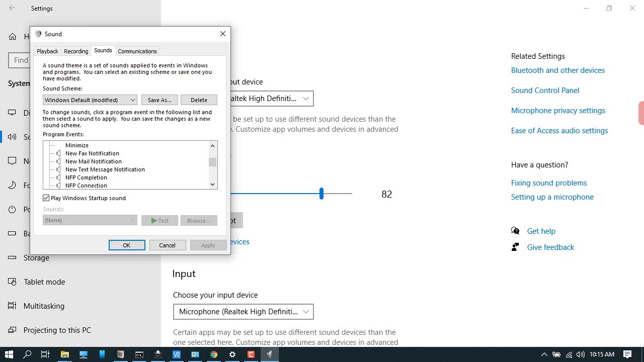The height and width of the screenshot is (362, 644).
Task: Click the battery icon in system tray
Action: [x=556, y=354]
